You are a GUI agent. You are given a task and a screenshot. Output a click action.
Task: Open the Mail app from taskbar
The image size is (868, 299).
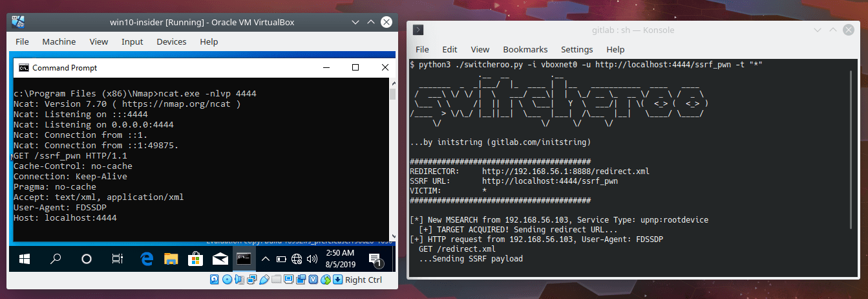pyautogui.click(x=220, y=260)
